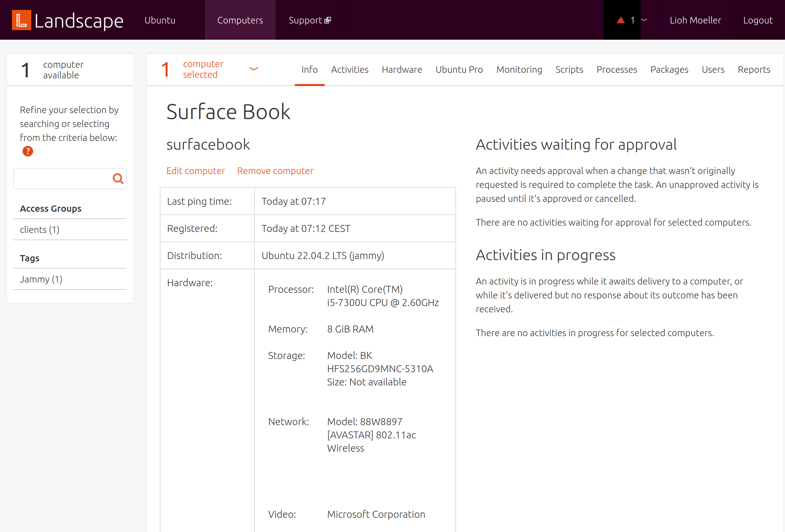Click the 'HFS256GD9MNC-5310A' storage model text
Image resolution: width=785 pixels, height=532 pixels.
click(380, 369)
